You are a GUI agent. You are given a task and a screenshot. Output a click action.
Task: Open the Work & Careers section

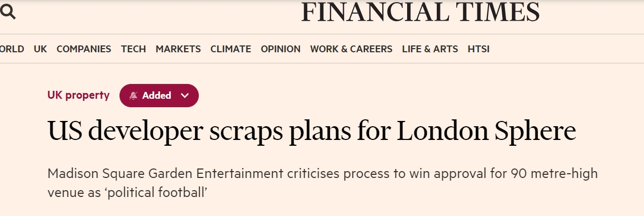point(351,49)
